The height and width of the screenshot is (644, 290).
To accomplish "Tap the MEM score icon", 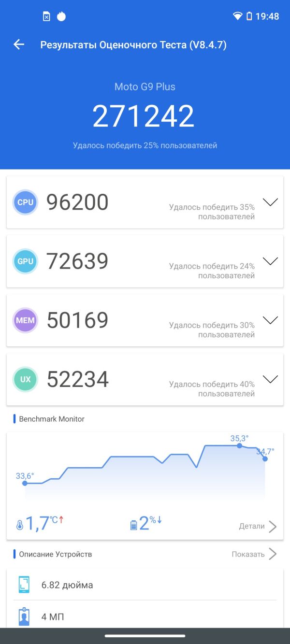I will (25, 320).
